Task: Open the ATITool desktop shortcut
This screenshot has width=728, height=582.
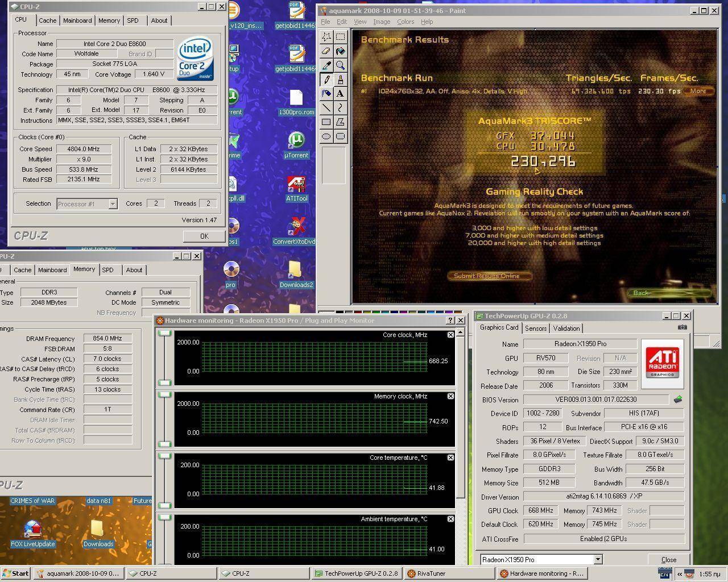Action: (296, 190)
